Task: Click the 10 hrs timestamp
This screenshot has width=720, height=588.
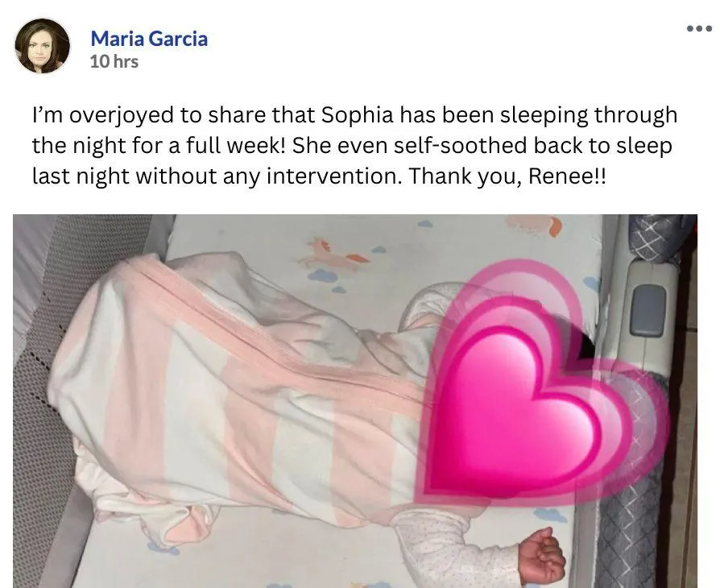Action: 114,61
